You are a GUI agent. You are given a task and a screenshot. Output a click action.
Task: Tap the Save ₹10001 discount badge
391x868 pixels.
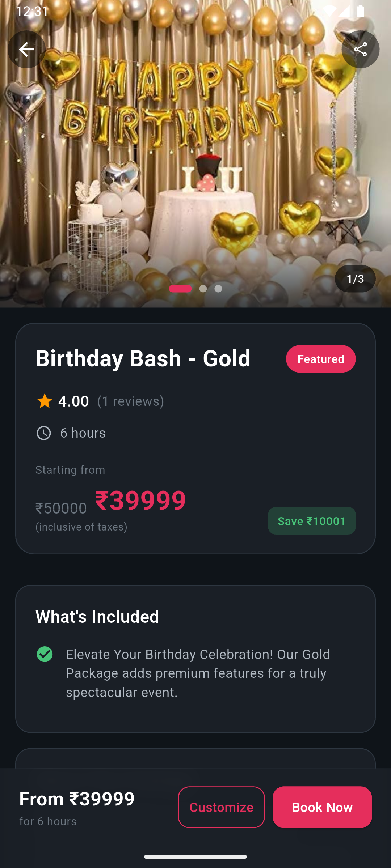(x=312, y=521)
